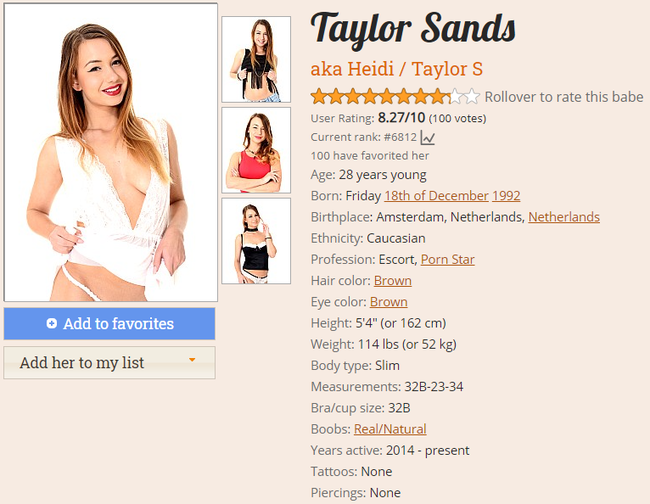Click the Brown eye color link
The image size is (650, 504).
[388, 302]
